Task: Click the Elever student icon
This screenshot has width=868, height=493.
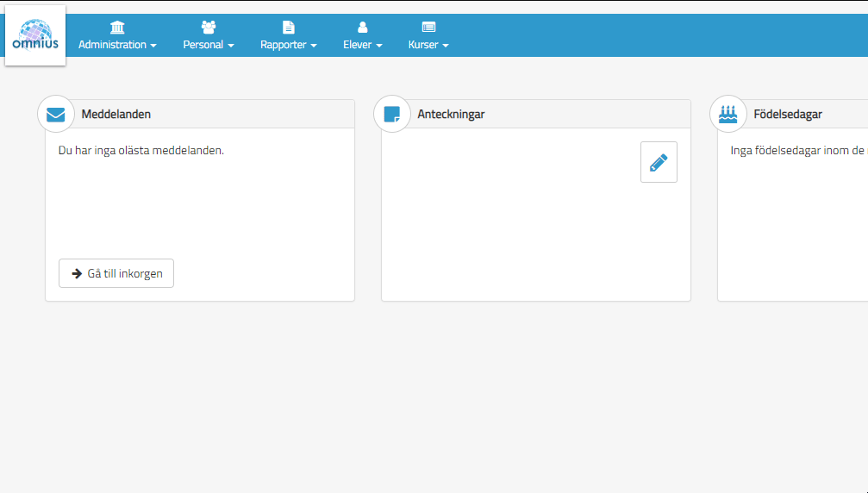Action: 362,28
